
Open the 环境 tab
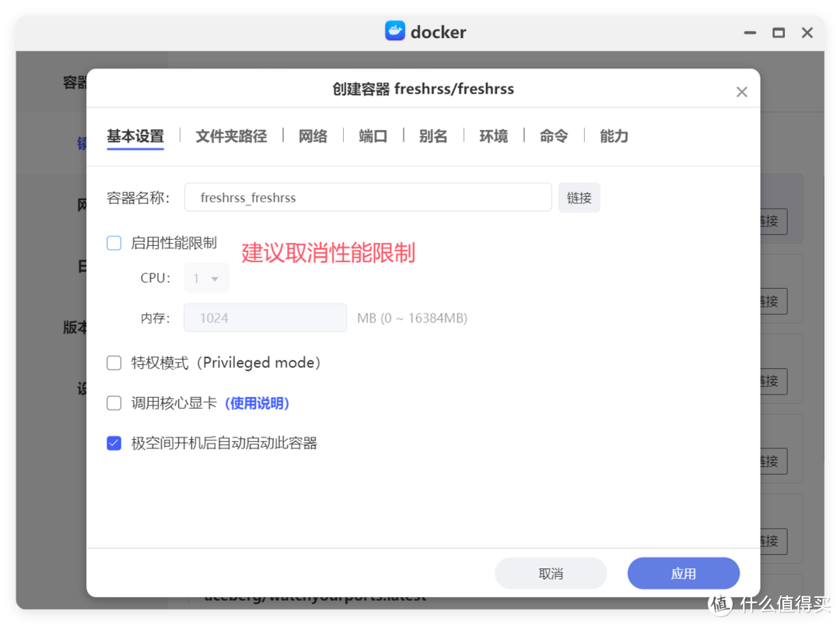click(494, 135)
